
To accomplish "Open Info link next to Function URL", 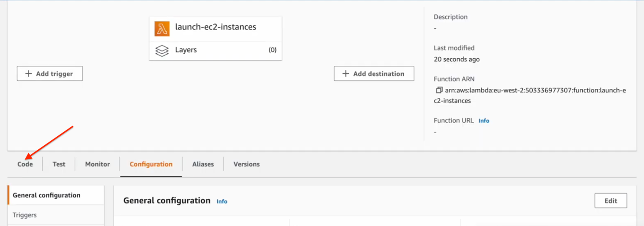I will click(484, 121).
